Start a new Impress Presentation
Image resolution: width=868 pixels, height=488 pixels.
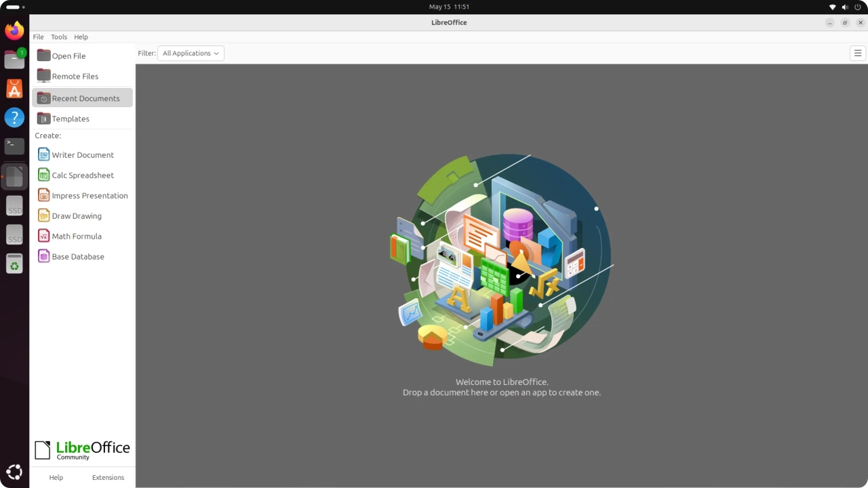(82, 195)
